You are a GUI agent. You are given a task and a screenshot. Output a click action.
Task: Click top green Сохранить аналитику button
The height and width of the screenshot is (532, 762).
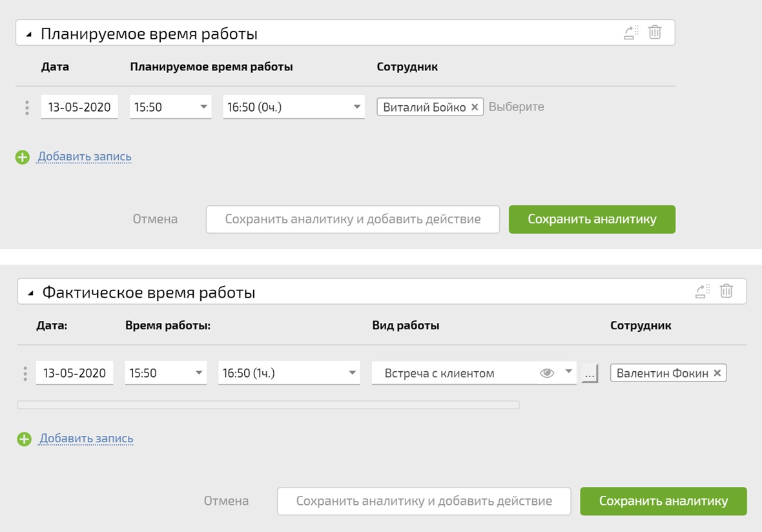[592, 219]
